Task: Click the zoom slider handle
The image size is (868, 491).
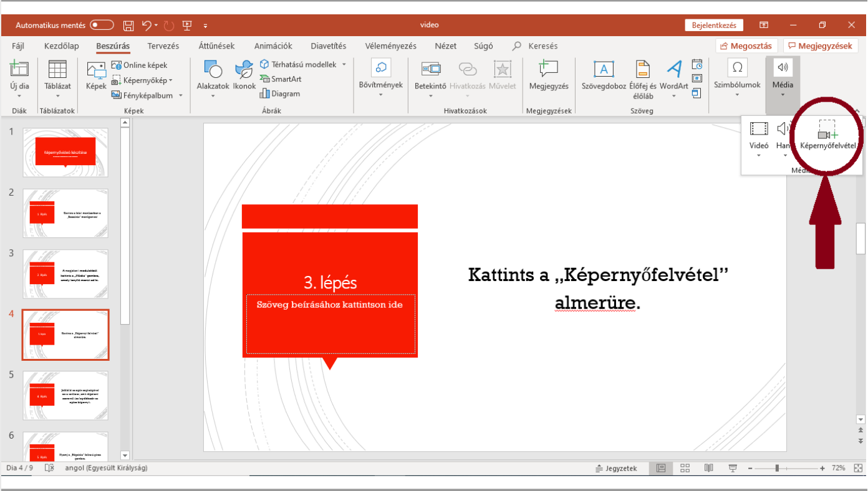Action: (x=777, y=468)
